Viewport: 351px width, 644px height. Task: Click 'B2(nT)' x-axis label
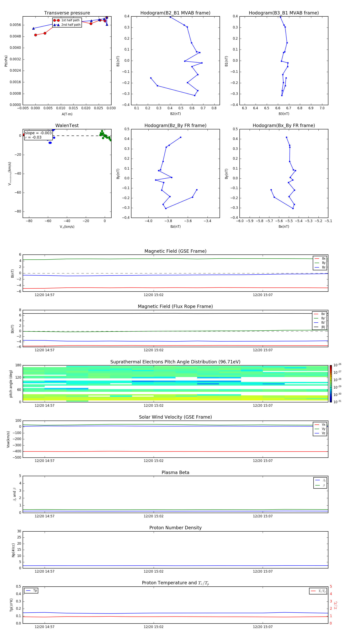pyautogui.click(x=175, y=114)
